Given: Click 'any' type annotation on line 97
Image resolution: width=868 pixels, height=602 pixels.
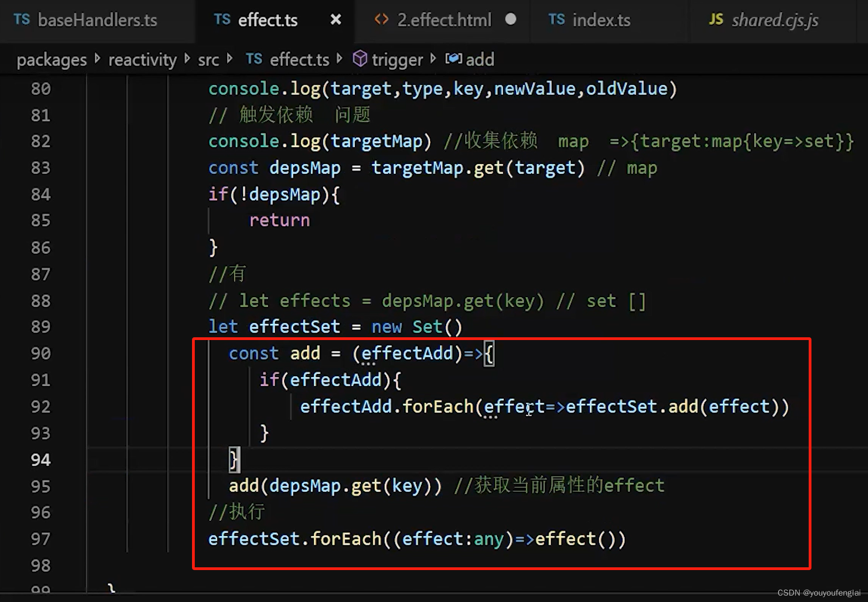Looking at the screenshot, I should 489,540.
